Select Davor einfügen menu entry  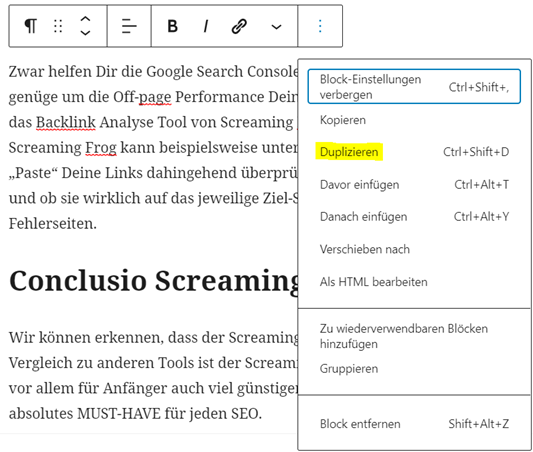pyautogui.click(x=414, y=185)
